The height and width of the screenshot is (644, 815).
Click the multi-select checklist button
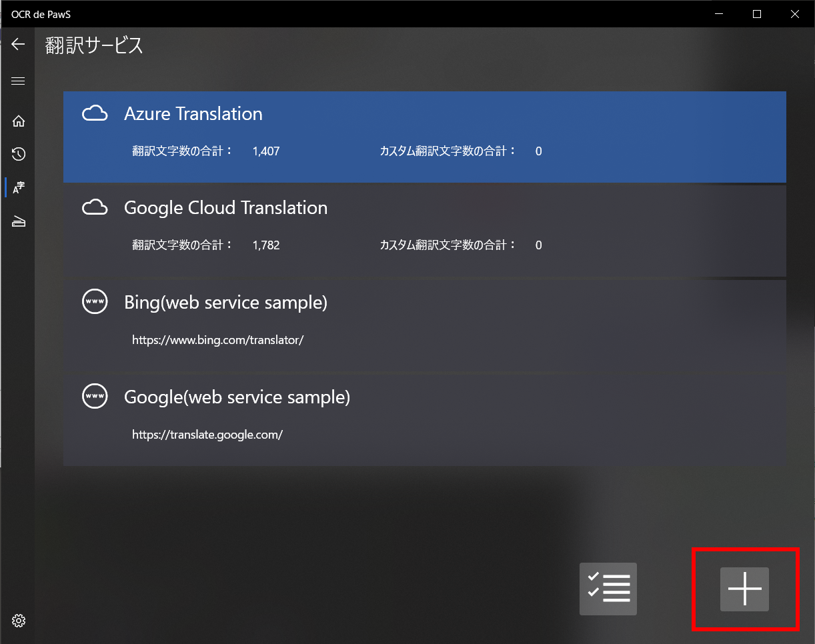608,589
